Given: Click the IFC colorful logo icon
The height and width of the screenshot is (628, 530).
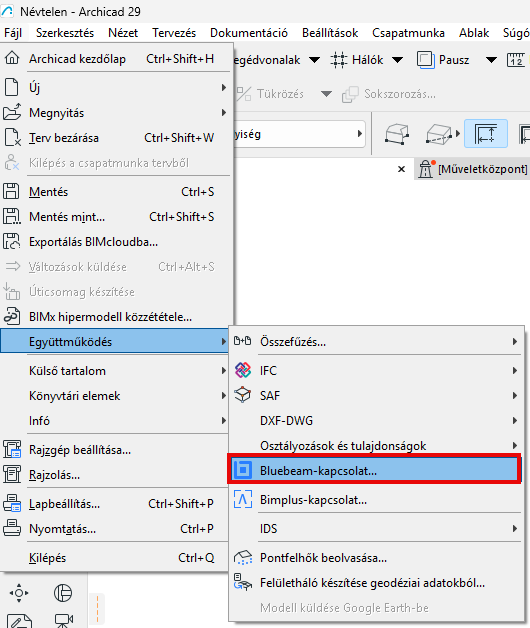Looking at the screenshot, I should (243, 370).
